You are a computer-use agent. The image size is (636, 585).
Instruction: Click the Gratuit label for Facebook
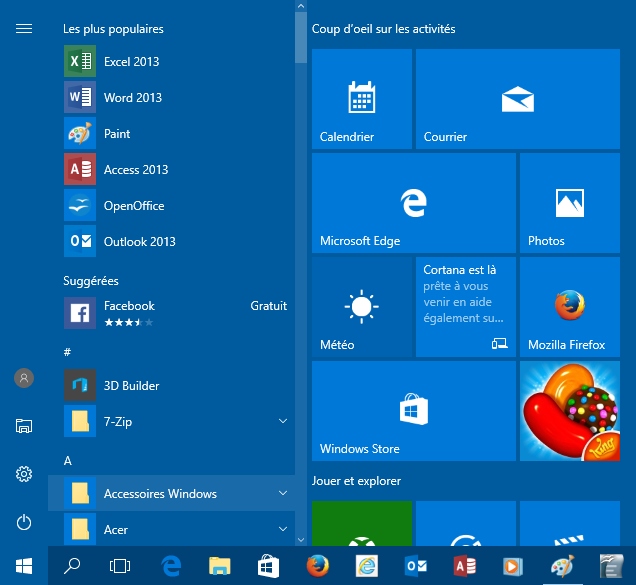pos(269,305)
